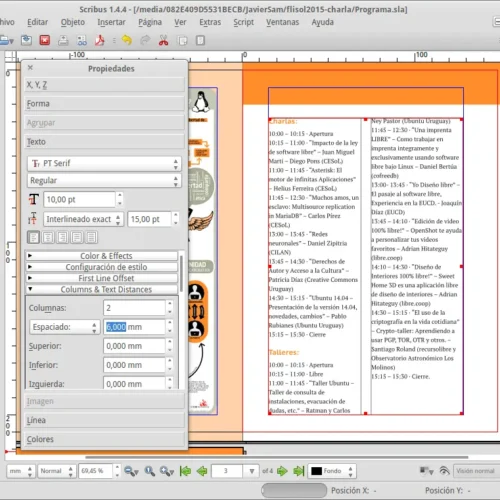
Task: Click the Zoom out magnifier icon
Action: 131,471
